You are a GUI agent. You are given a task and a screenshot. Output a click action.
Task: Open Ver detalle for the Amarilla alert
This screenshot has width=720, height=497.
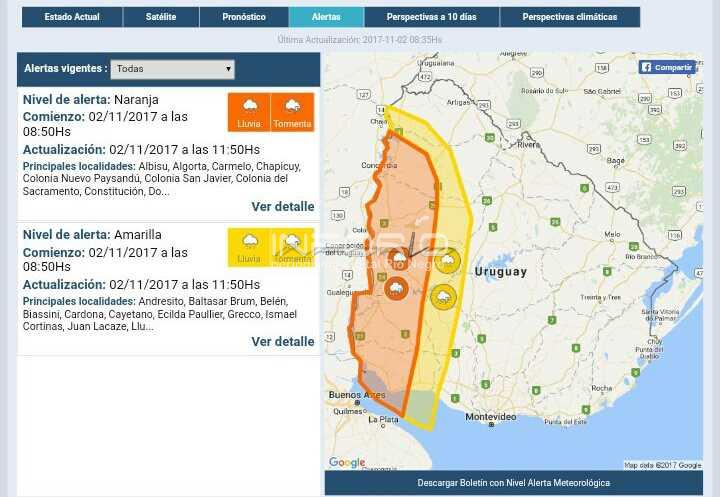(282, 342)
